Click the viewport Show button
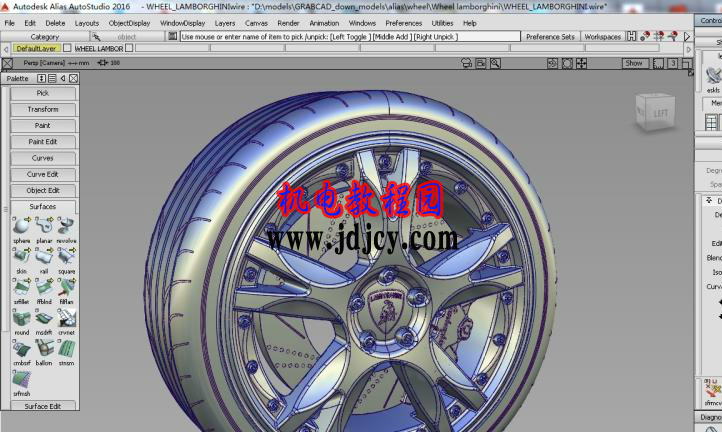 (x=634, y=63)
